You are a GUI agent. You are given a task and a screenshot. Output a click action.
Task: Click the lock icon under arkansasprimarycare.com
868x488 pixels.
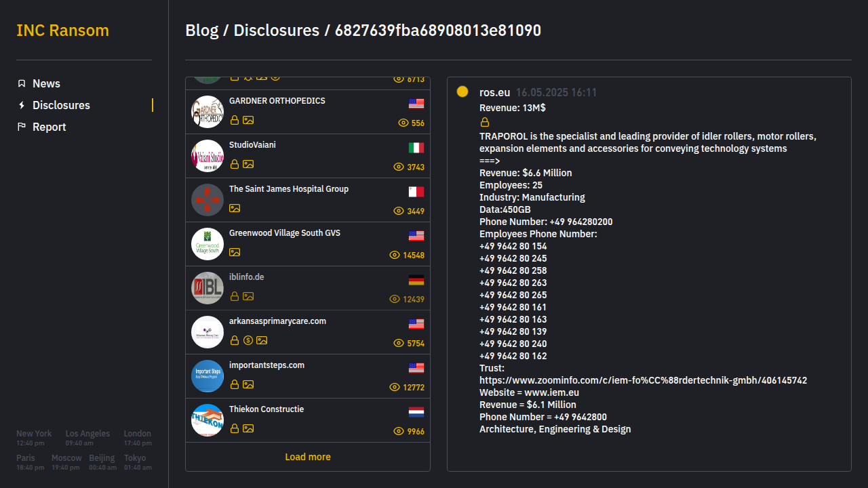(x=235, y=340)
